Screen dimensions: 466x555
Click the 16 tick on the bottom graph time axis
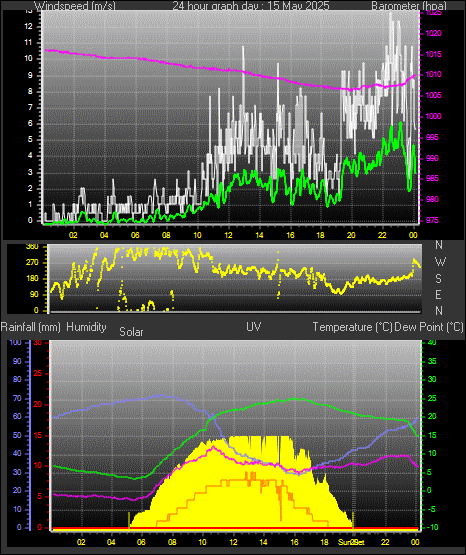294,542
